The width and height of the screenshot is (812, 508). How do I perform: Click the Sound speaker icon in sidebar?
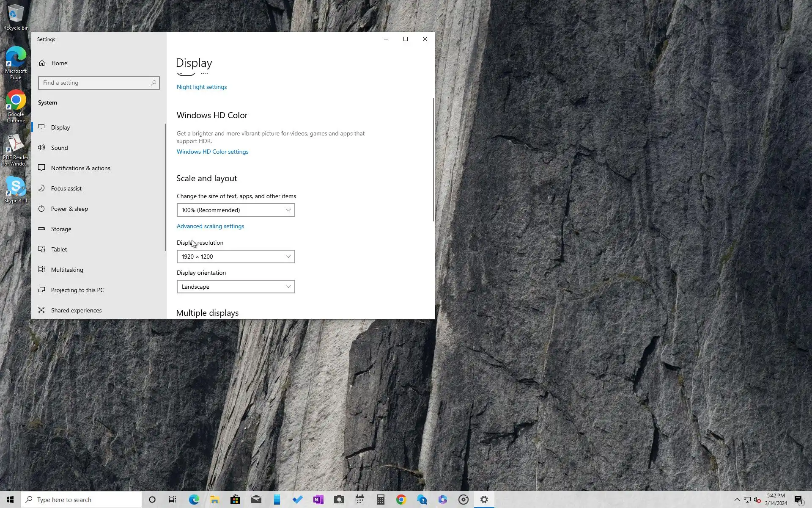click(41, 148)
